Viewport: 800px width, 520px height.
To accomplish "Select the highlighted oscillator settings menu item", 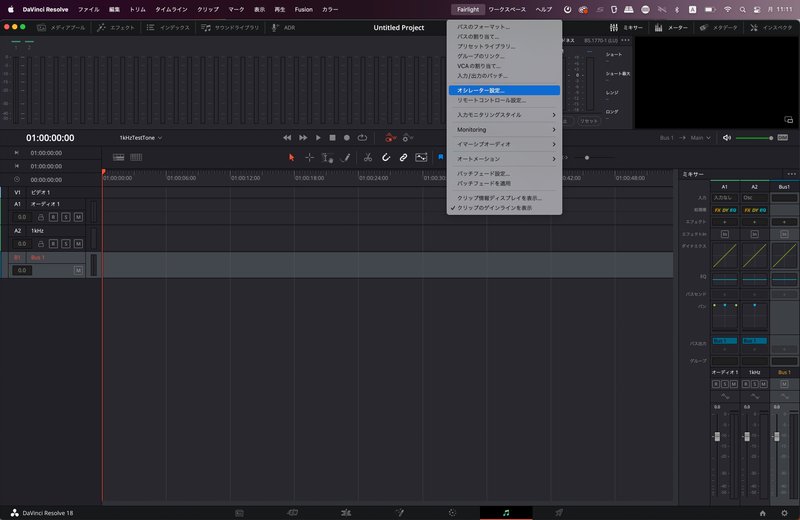I will point(504,90).
